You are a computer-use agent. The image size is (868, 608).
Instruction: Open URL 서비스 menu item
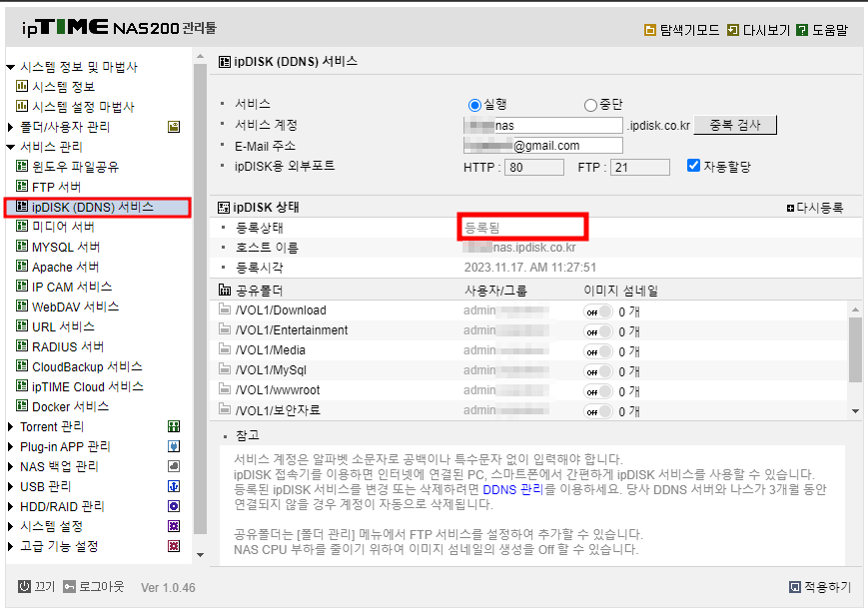(x=63, y=326)
